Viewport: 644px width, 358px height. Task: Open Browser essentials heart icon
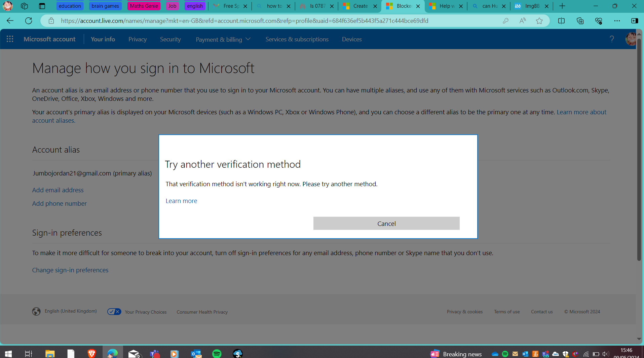599,21
